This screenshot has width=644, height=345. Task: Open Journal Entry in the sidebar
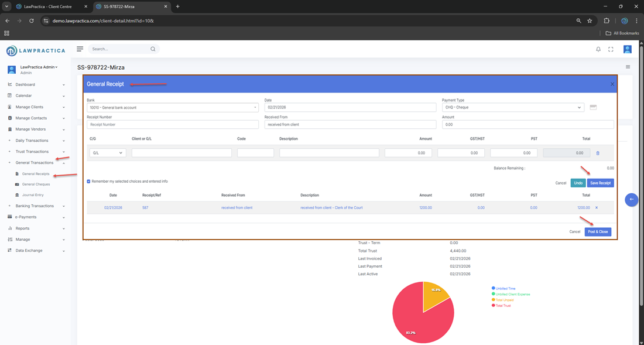click(33, 195)
